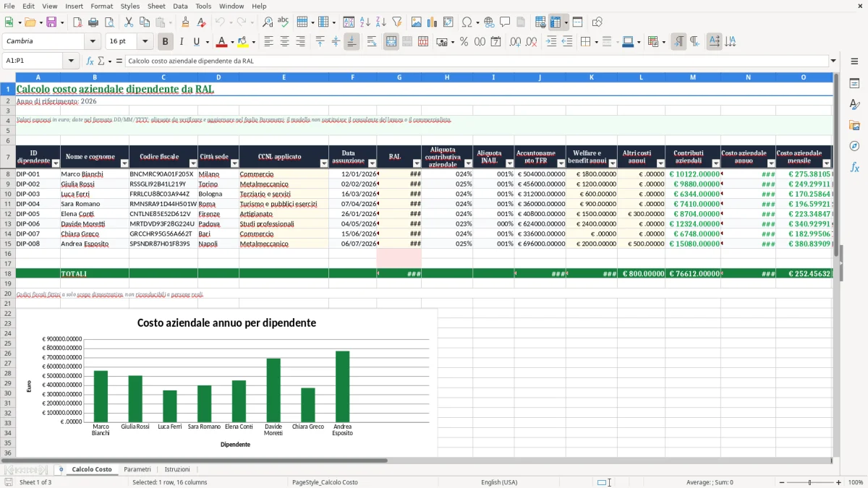Open the font size 16 pt dropdown

[145, 42]
